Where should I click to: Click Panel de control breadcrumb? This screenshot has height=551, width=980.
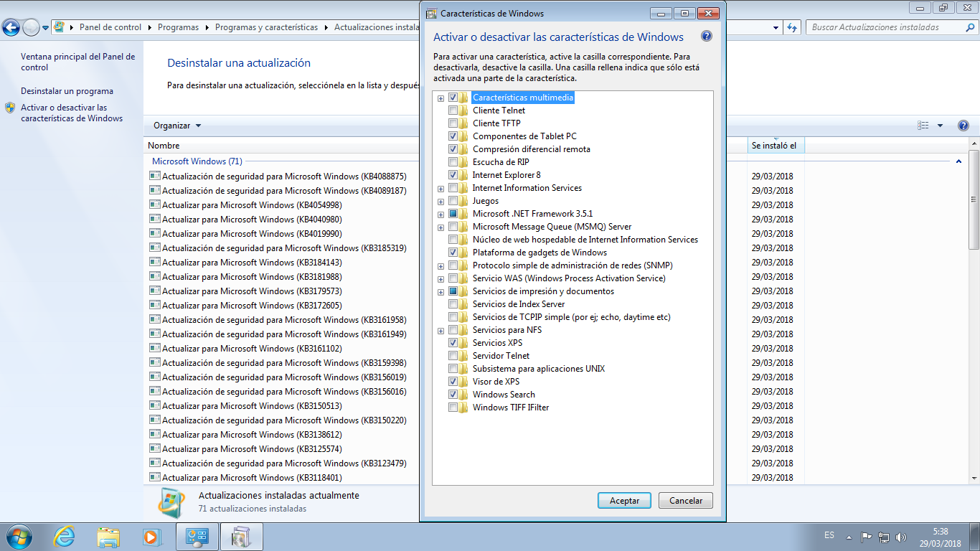[x=110, y=27]
